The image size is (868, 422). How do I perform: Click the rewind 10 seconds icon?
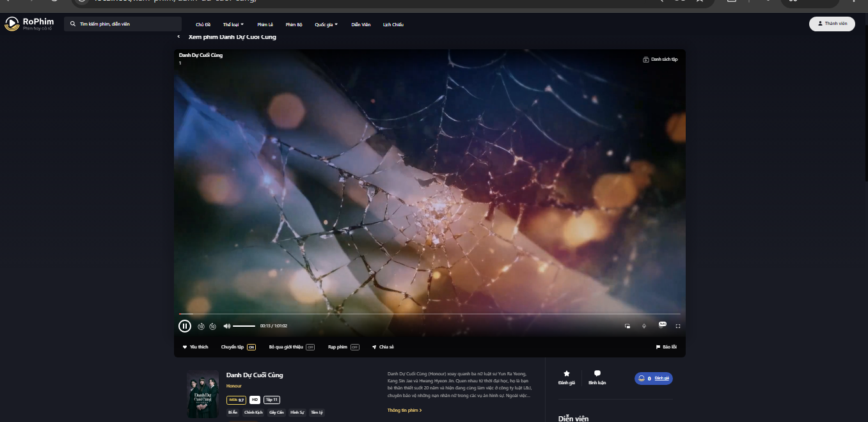(x=201, y=326)
